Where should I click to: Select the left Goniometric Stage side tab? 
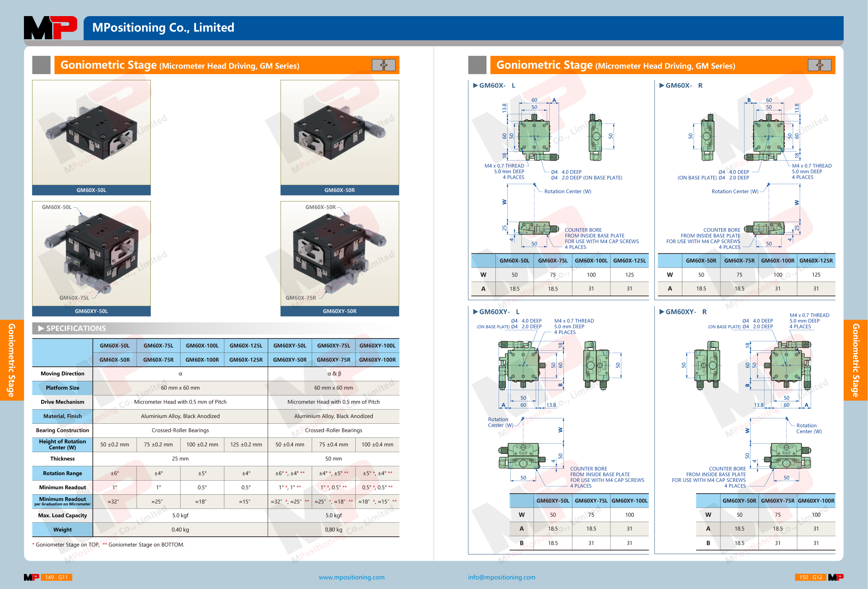(x=12, y=360)
